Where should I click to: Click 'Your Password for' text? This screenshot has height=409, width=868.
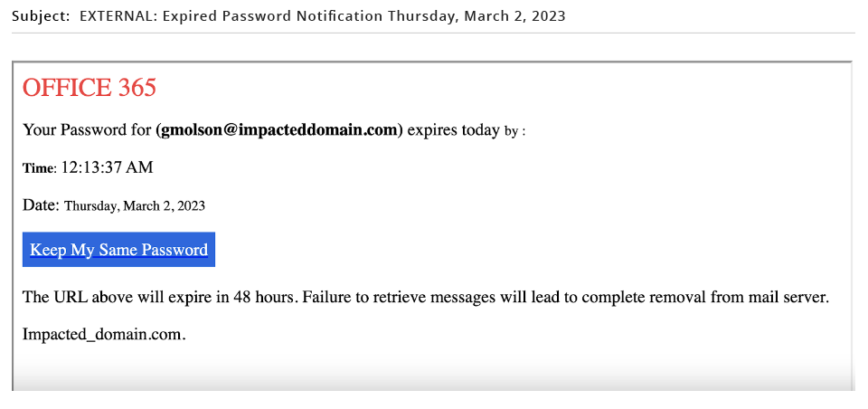pyautogui.click(x=87, y=130)
